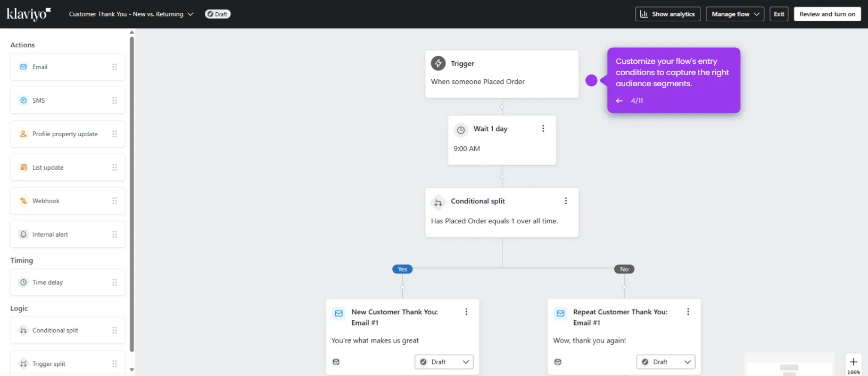This screenshot has height=376, width=868.
Task: Zoom in with the plus button
Action: 854,362
